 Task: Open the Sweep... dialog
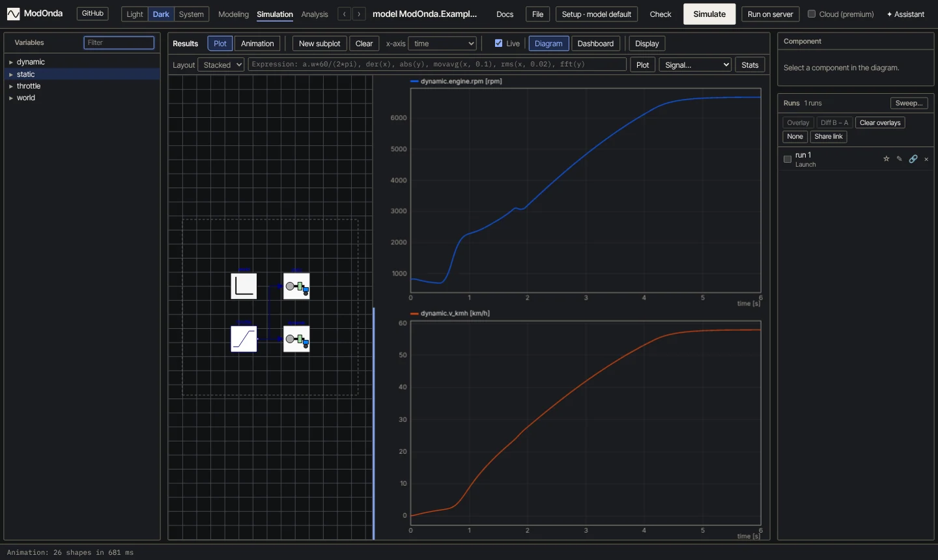coord(909,104)
